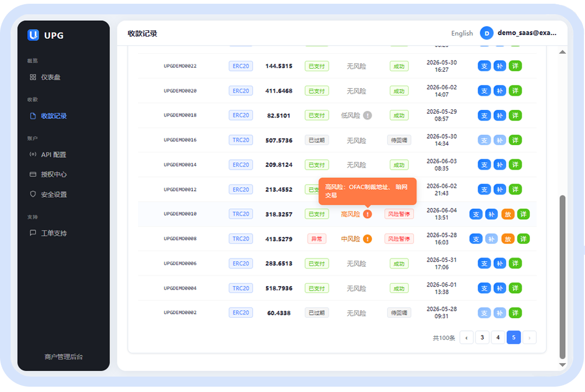This screenshot has height=392, width=585.
Task: Click scrollbar up arrow
Action: coord(563,52)
